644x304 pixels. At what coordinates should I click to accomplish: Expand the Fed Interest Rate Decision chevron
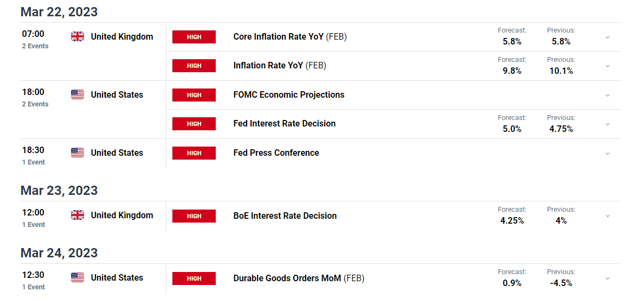(608, 124)
